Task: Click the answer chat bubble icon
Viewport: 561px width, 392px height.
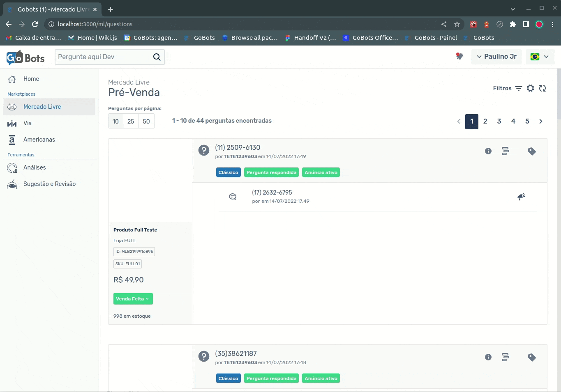Action: coord(233,197)
